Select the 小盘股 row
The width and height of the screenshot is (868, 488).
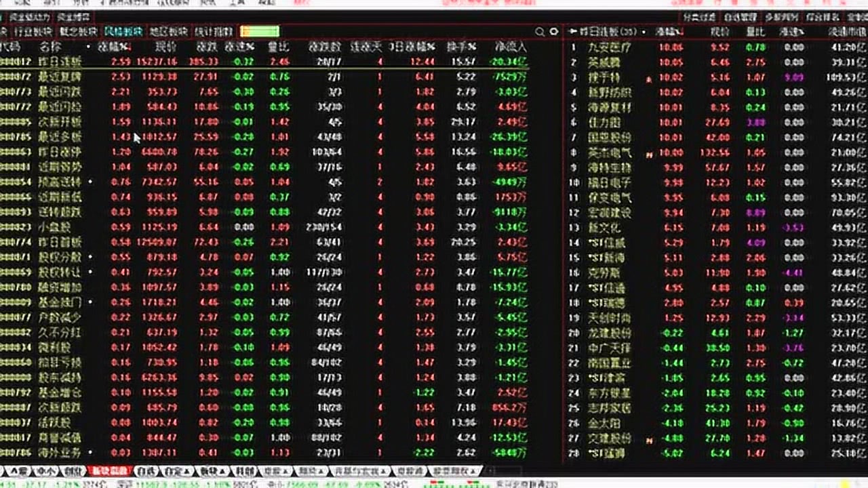click(x=264, y=227)
